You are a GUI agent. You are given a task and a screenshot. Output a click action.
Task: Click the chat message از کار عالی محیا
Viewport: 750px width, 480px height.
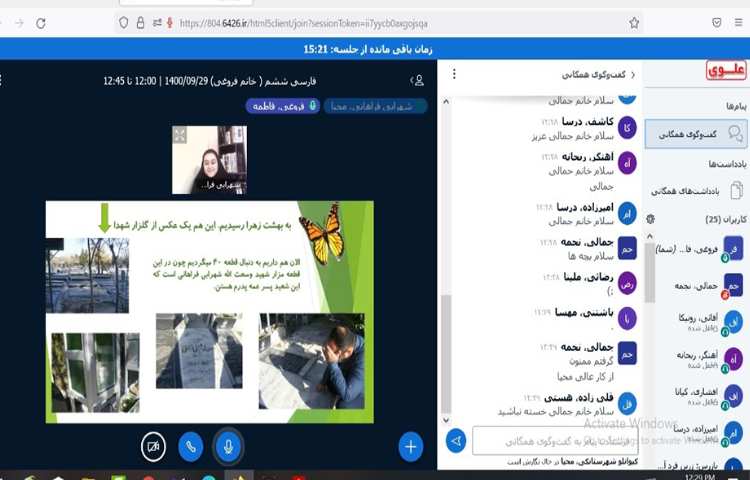585,377
